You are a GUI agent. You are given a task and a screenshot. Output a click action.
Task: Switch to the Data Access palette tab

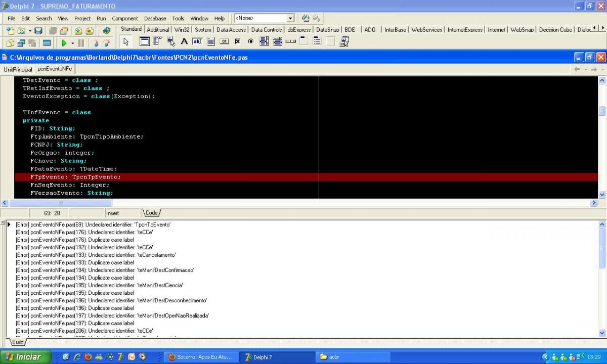pyautogui.click(x=231, y=30)
